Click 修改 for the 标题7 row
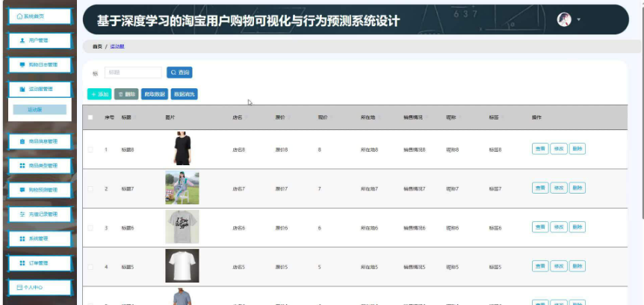Image resolution: width=644 pixels, height=305 pixels. coord(559,188)
